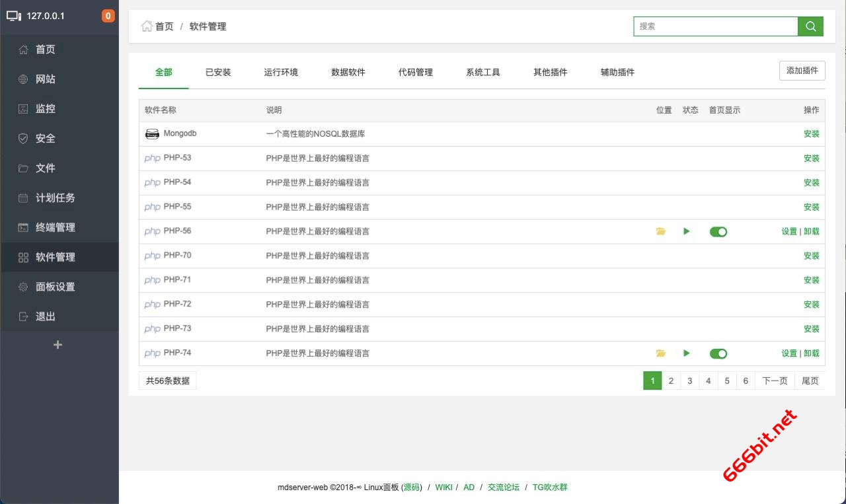The image size is (846, 504).
Task: Jump to last page with 尾页
Action: [x=810, y=380]
